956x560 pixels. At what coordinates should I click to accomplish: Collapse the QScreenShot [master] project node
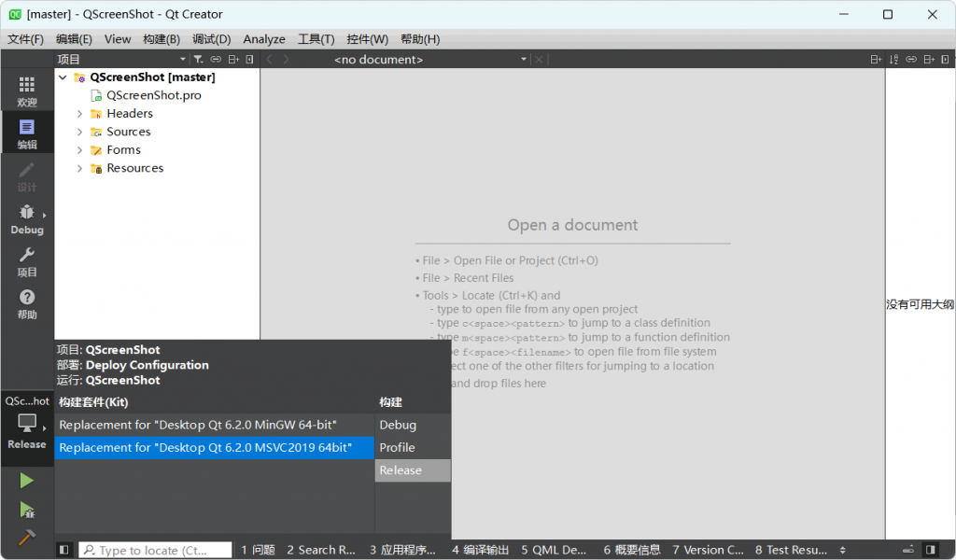click(63, 77)
